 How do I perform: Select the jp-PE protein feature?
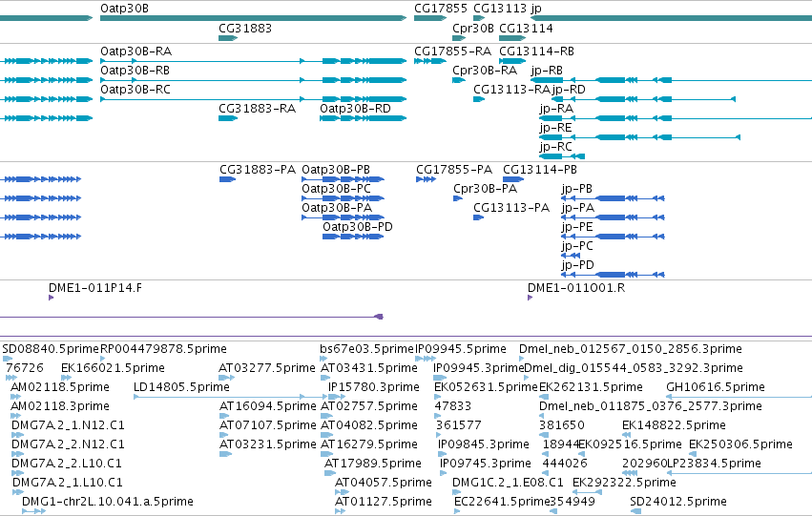tap(613, 237)
